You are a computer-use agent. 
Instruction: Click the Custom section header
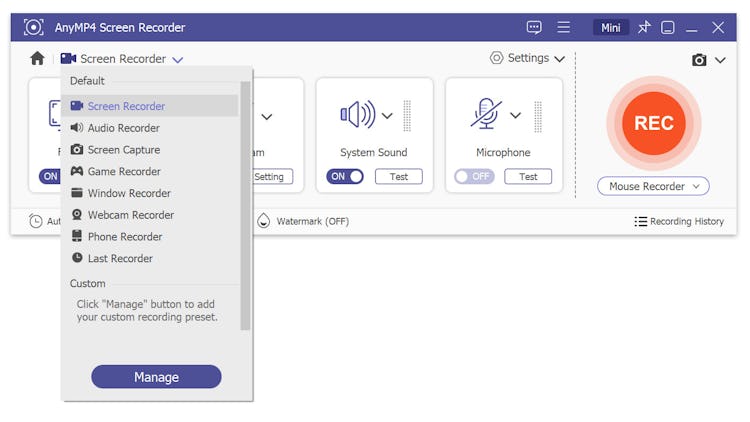(x=88, y=284)
